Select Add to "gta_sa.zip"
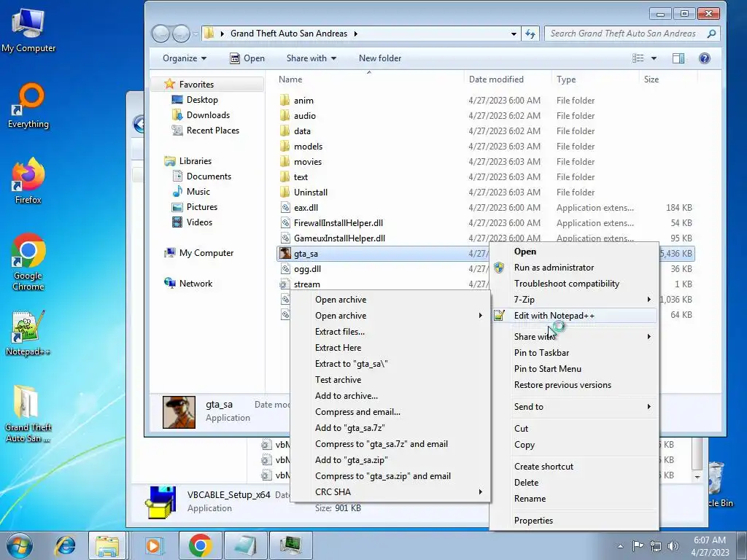This screenshot has width=747, height=560. [x=391, y=460]
